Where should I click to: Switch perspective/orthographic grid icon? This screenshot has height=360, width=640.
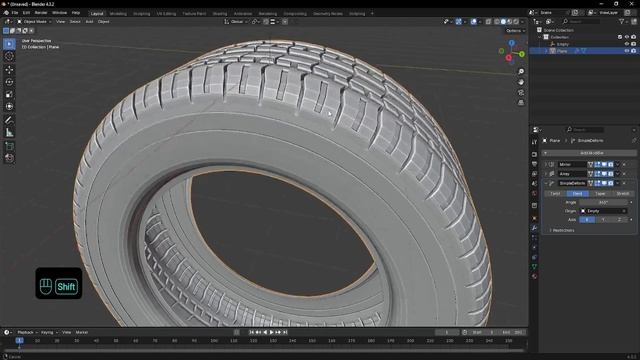[521, 103]
